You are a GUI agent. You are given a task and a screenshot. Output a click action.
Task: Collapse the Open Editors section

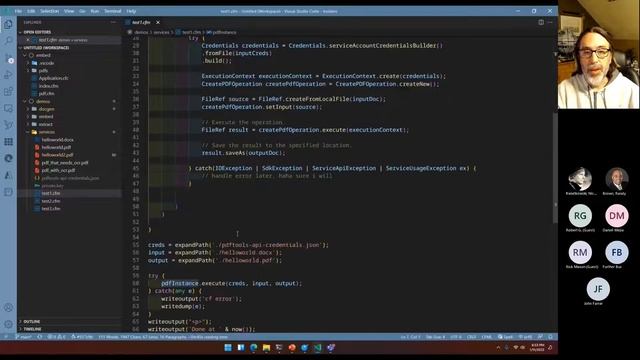pos(37,32)
